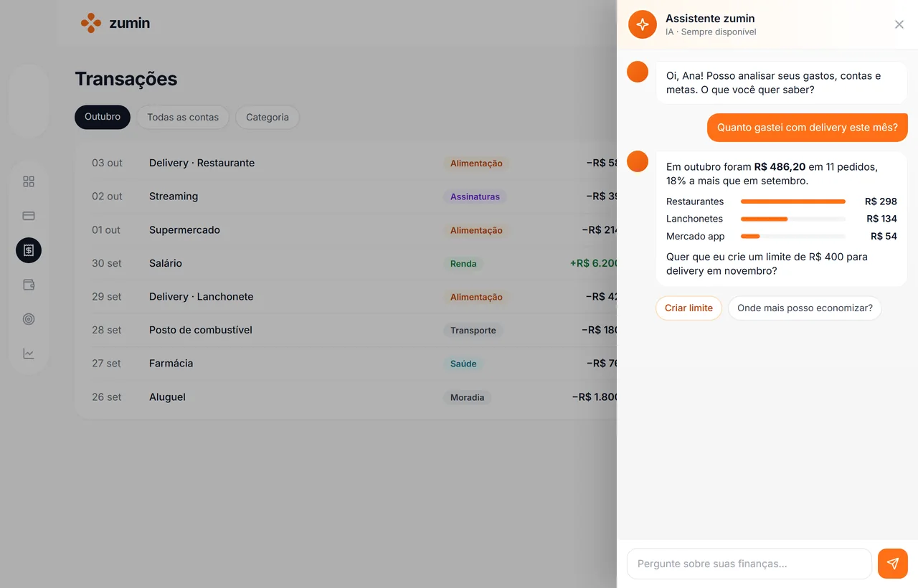Select the Outubro filter chip

103,117
